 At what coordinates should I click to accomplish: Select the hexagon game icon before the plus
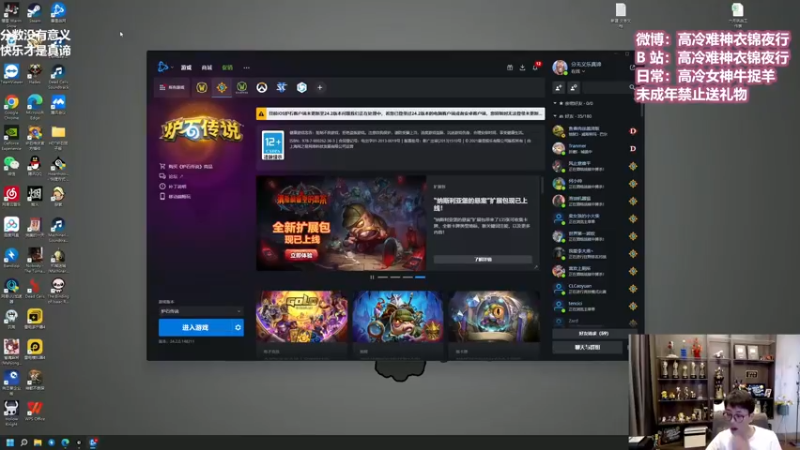(302, 88)
